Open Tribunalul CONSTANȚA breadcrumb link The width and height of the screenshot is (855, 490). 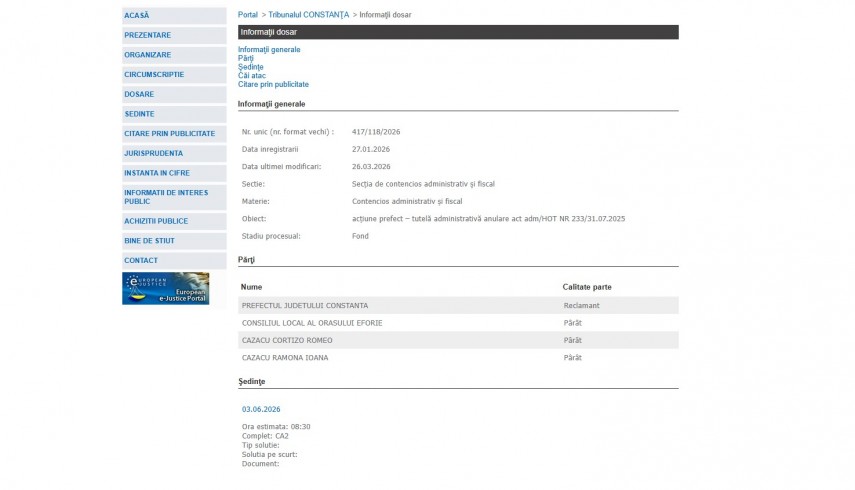(x=309, y=15)
